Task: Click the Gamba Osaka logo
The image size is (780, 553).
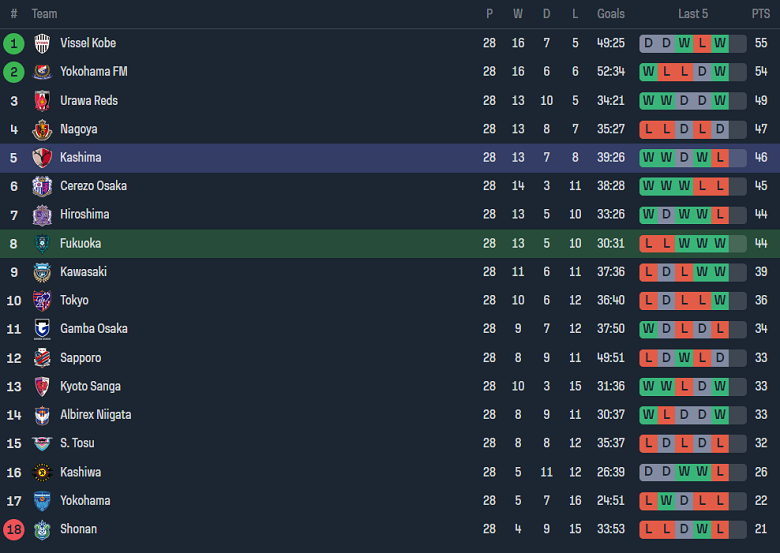Action: point(42,329)
